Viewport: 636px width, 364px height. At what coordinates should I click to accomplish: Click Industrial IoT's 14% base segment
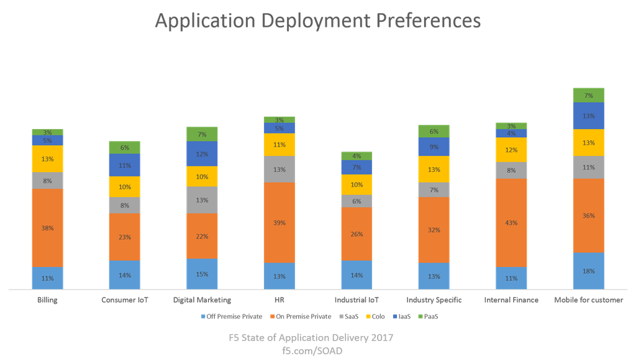[357, 275]
